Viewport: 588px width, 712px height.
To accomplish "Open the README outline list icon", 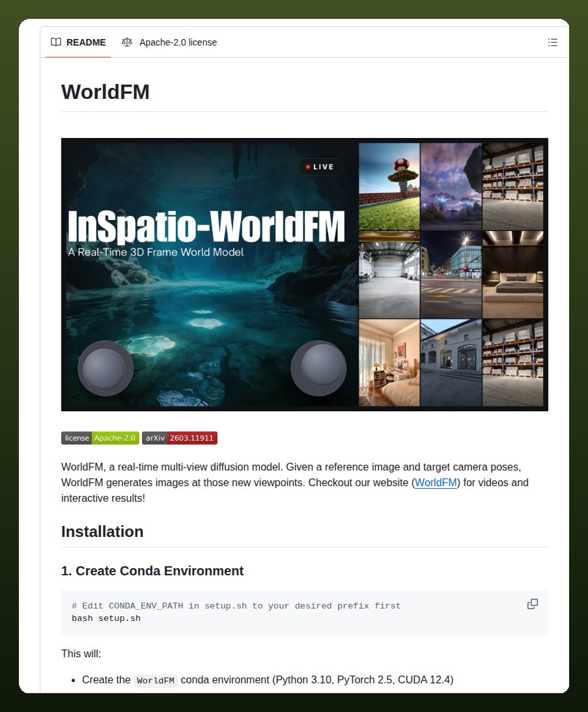I will pyautogui.click(x=553, y=42).
